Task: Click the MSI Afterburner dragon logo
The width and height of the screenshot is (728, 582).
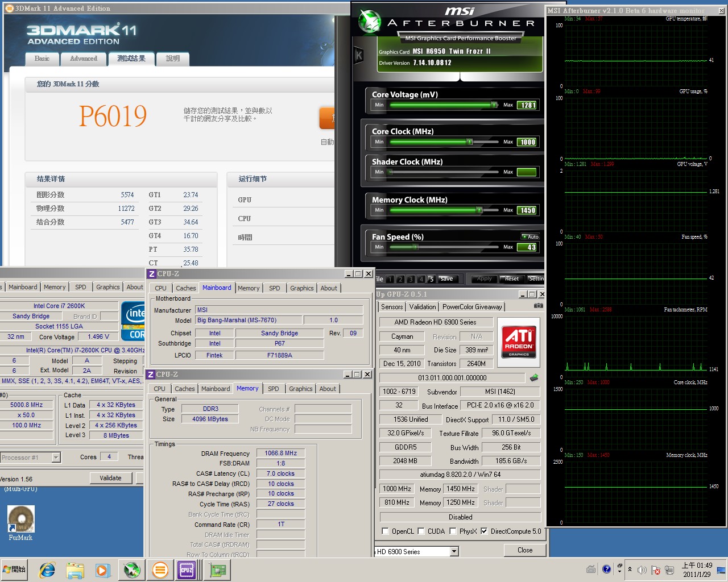Action: tap(370, 21)
